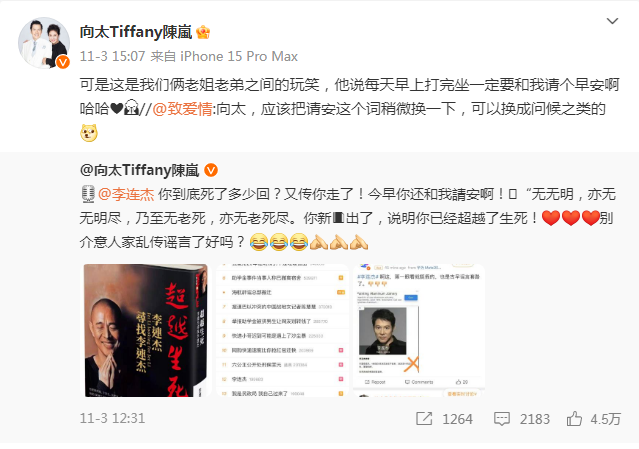View the hot search list screenshot image
The width and height of the screenshot is (639, 449).
pyautogui.click(x=282, y=330)
